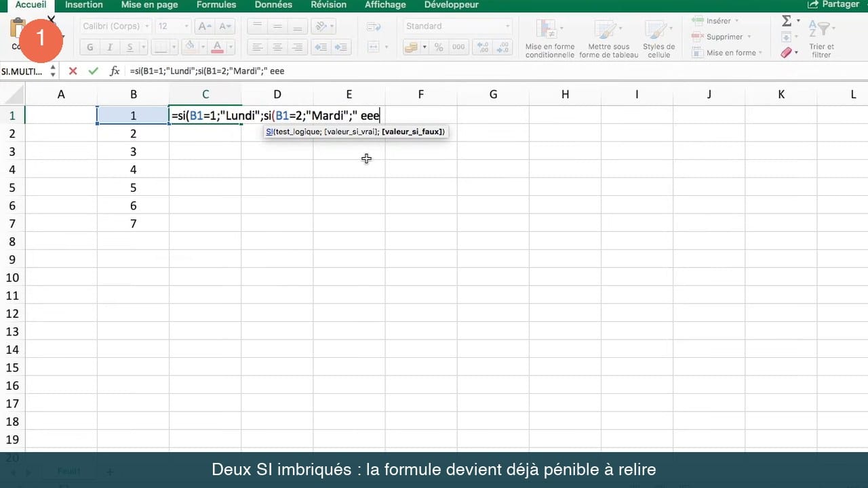Switch to the Révision tab
The image size is (868, 488).
click(329, 5)
